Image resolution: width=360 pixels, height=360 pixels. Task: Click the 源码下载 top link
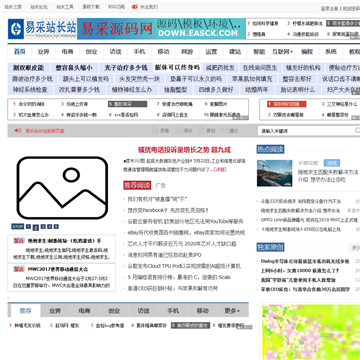point(91,7)
